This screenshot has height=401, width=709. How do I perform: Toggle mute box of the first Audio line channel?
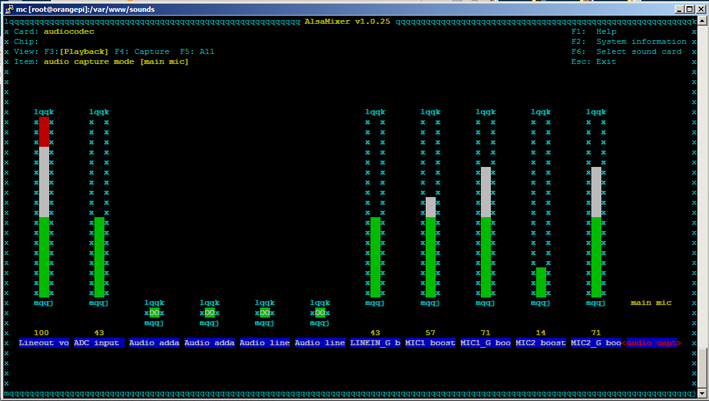(265, 313)
